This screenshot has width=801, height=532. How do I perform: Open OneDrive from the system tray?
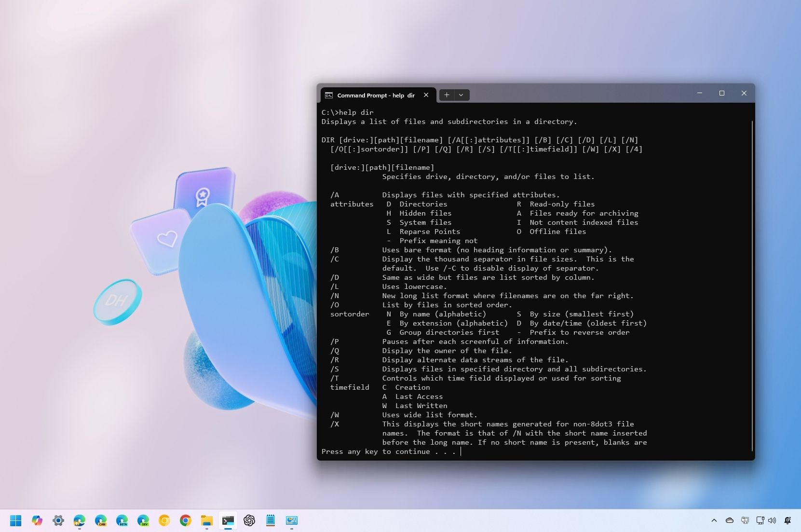click(730, 521)
